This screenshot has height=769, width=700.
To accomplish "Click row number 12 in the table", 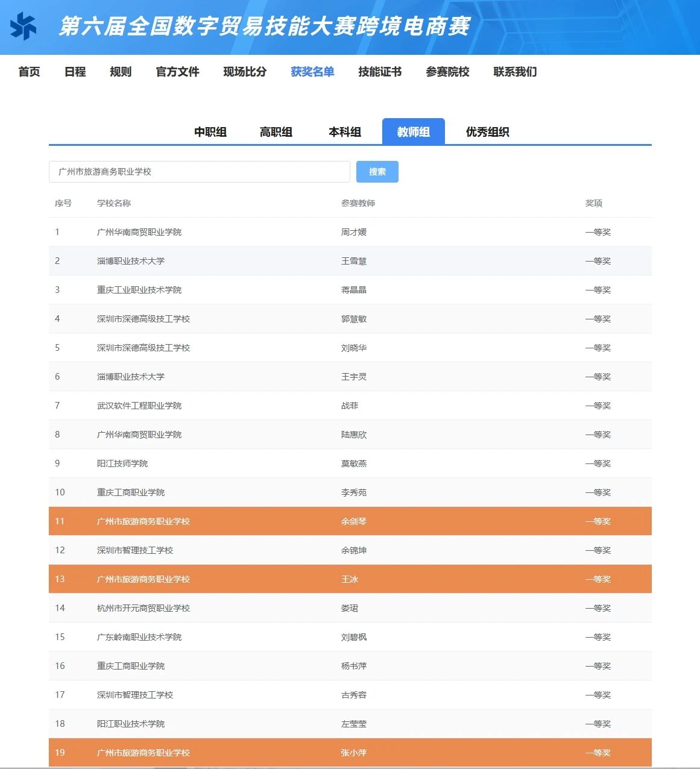I will [x=60, y=550].
